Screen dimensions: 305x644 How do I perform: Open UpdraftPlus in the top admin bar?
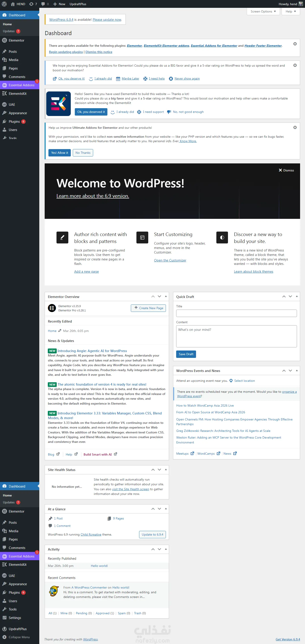[x=78, y=4]
